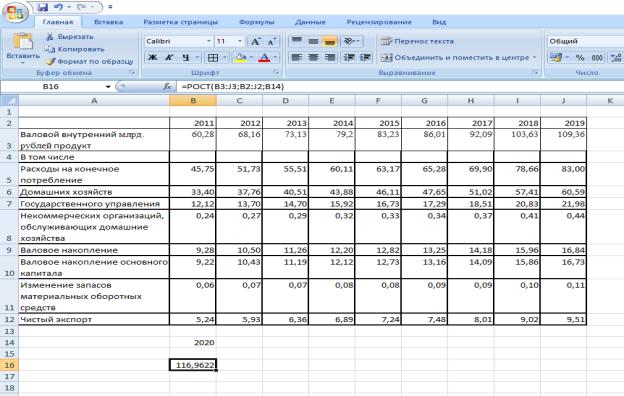Align text to the top of cell

pos(297,41)
